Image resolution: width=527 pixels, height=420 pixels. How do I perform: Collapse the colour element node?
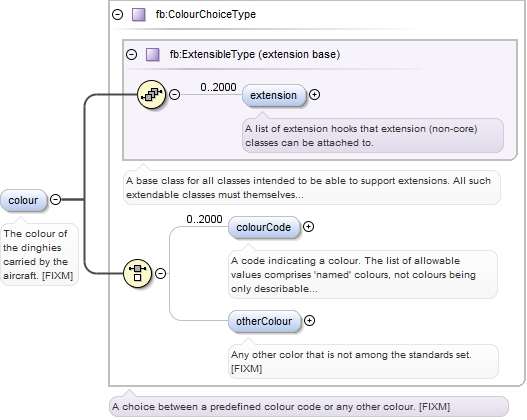coord(55,200)
